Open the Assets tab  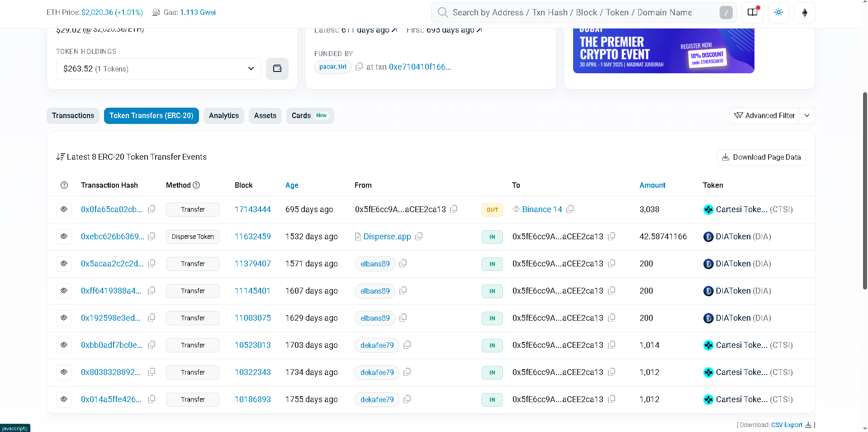pyautogui.click(x=265, y=116)
